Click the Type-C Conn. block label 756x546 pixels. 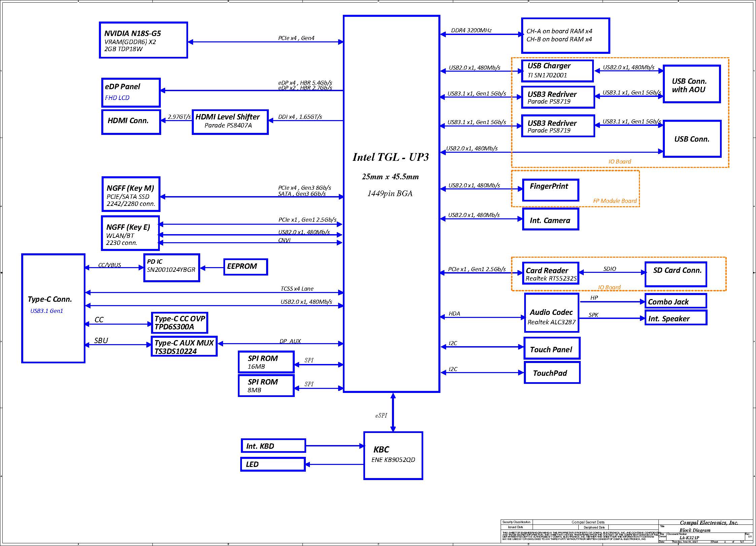click(50, 299)
